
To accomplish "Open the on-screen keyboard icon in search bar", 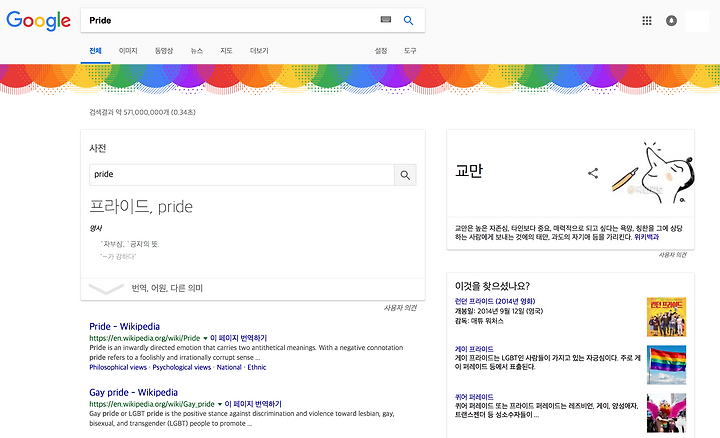I will pos(386,19).
